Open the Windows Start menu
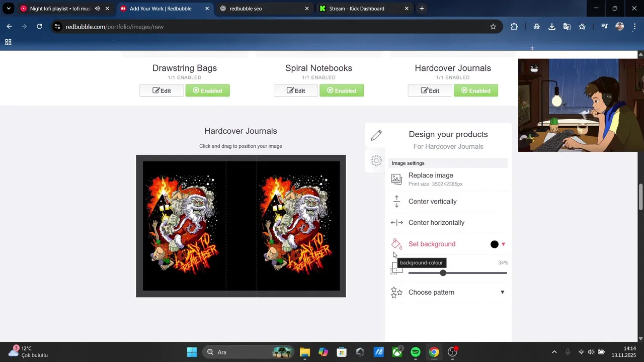Viewport: 644px width, 362px height. coord(192,352)
